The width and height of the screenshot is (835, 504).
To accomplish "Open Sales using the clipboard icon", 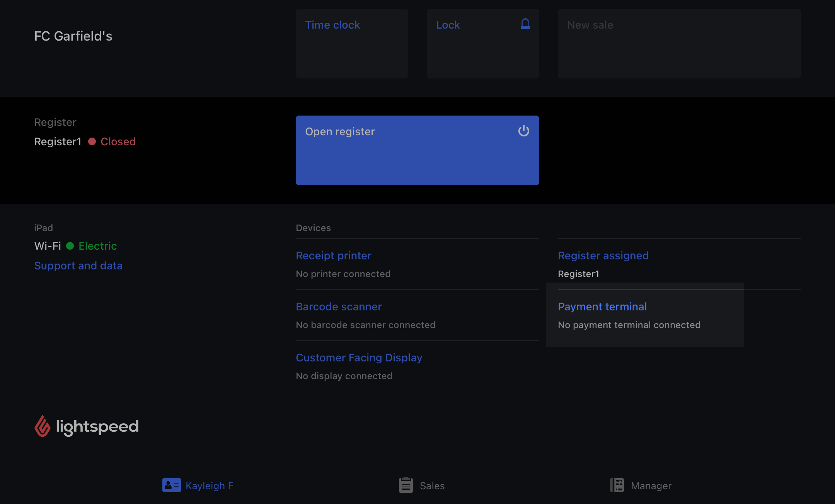I will click(x=405, y=485).
